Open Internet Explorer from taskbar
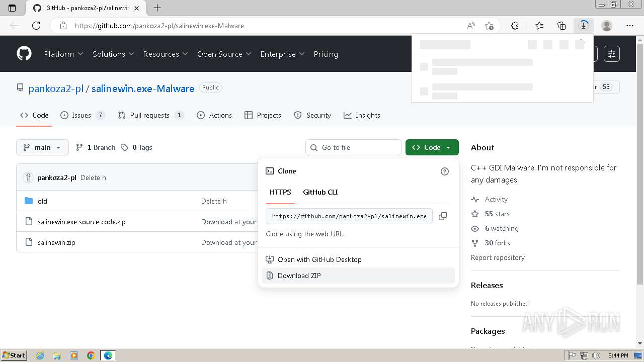644x362 pixels. (x=40, y=355)
